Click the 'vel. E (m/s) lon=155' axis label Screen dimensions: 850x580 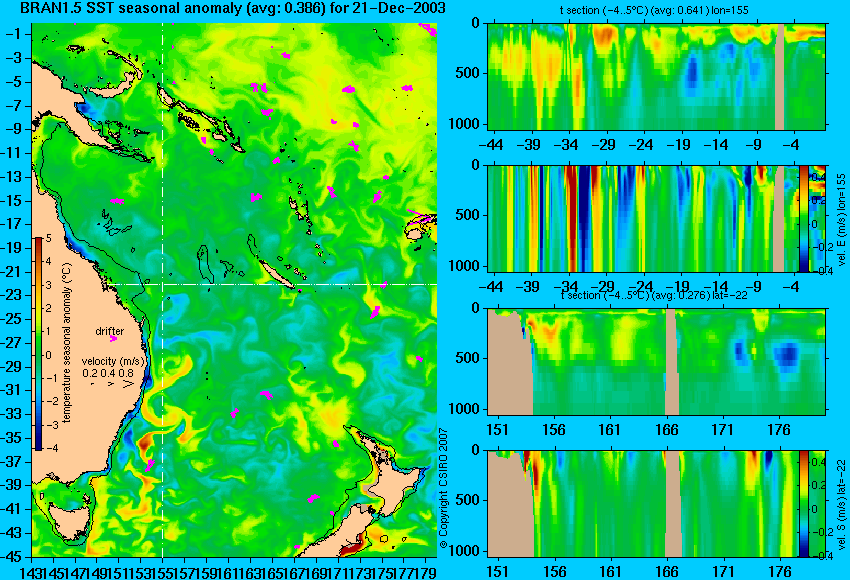(x=841, y=220)
